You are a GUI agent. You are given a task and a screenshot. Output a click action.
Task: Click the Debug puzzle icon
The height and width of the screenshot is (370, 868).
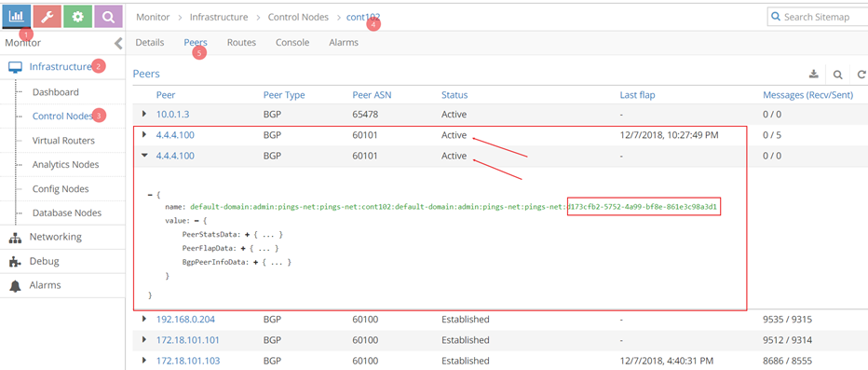[x=16, y=262]
